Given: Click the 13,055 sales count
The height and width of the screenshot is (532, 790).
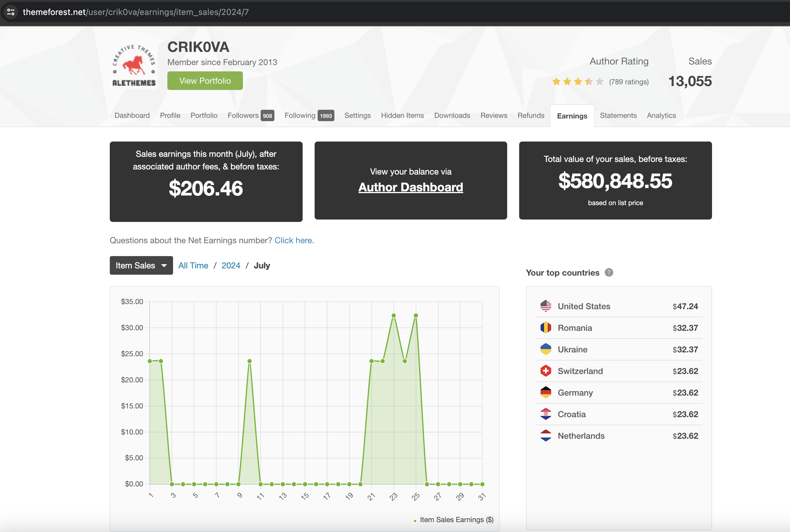Looking at the screenshot, I should [x=690, y=82].
